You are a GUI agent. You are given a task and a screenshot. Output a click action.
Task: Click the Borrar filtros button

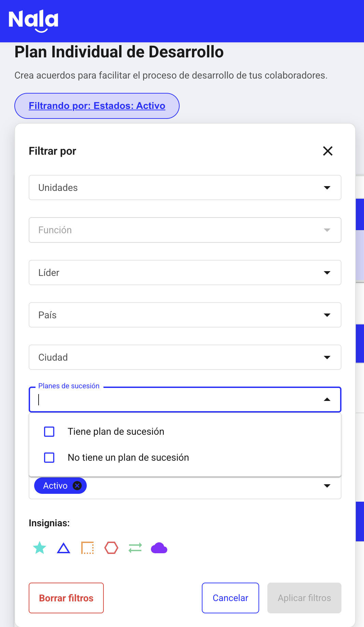tap(66, 598)
